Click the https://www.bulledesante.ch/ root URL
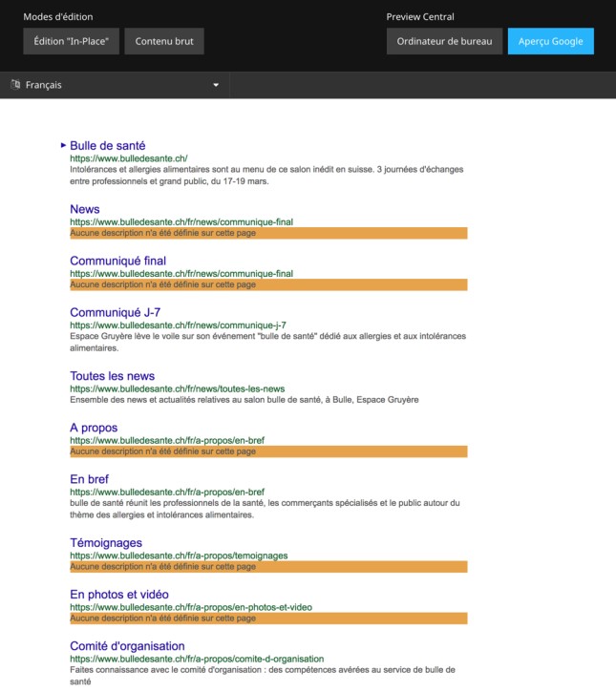The width and height of the screenshot is (616, 692). [129, 158]
